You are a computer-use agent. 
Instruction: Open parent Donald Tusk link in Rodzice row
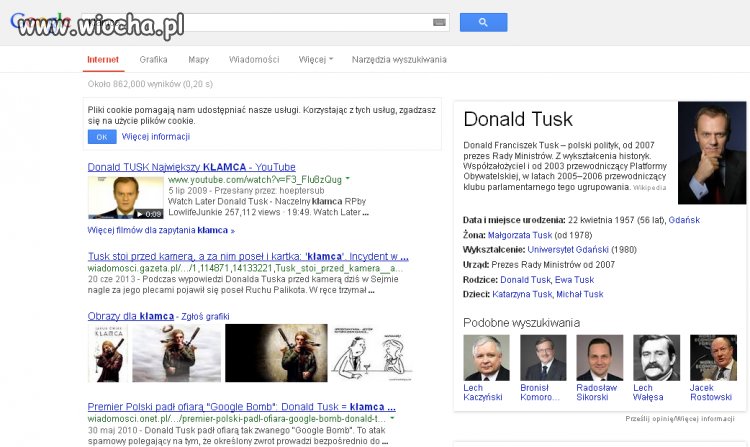pyautogui.click(x=525, y=280)
